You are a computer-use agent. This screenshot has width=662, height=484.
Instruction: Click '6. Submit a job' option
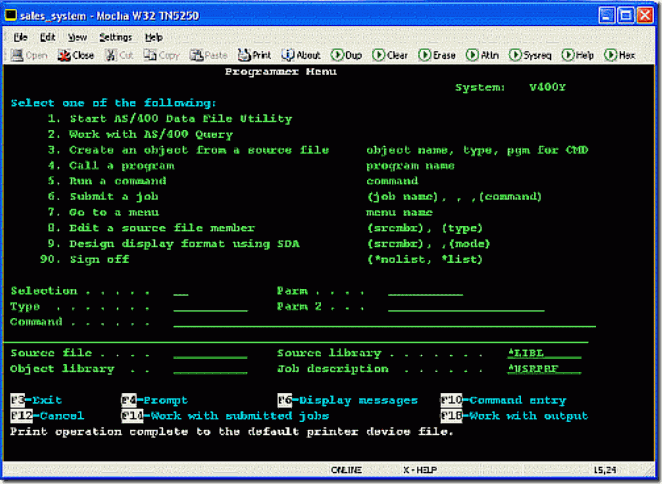[103, 197]
